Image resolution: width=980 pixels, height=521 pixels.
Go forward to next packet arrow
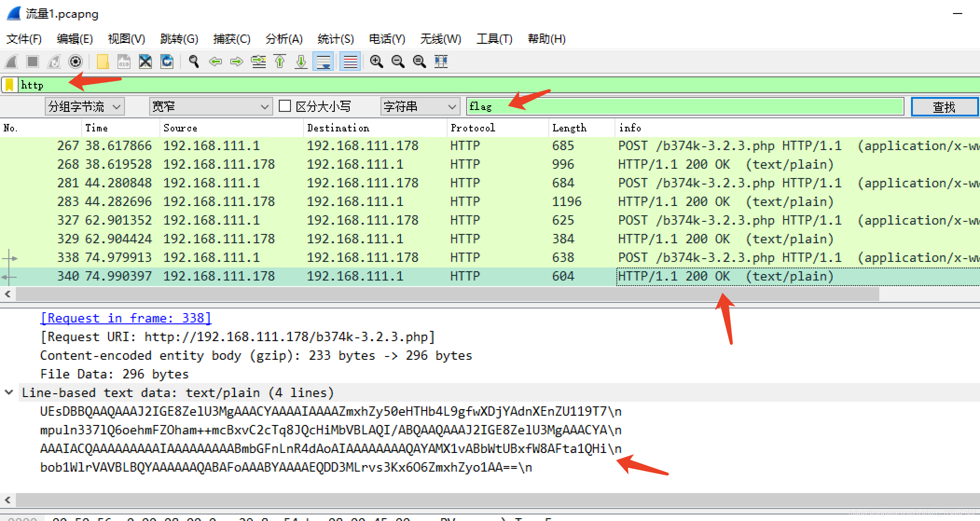tap(237, 62)
